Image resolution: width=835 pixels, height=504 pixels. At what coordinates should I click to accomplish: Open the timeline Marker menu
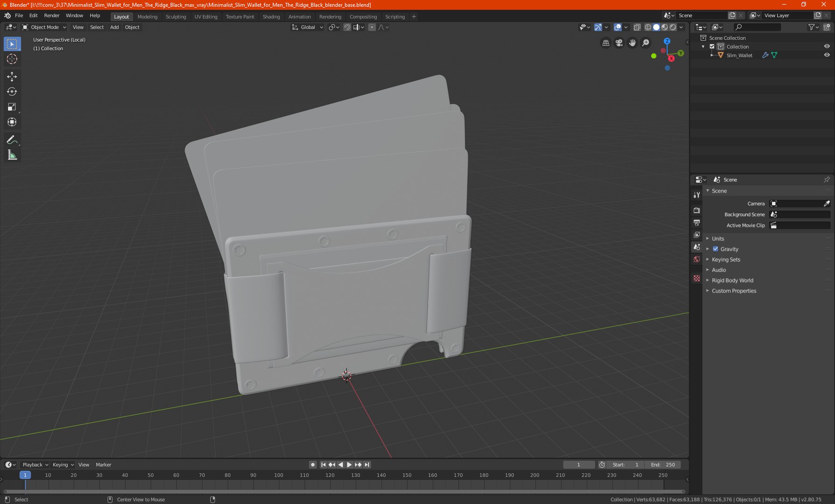coord(103,465)
